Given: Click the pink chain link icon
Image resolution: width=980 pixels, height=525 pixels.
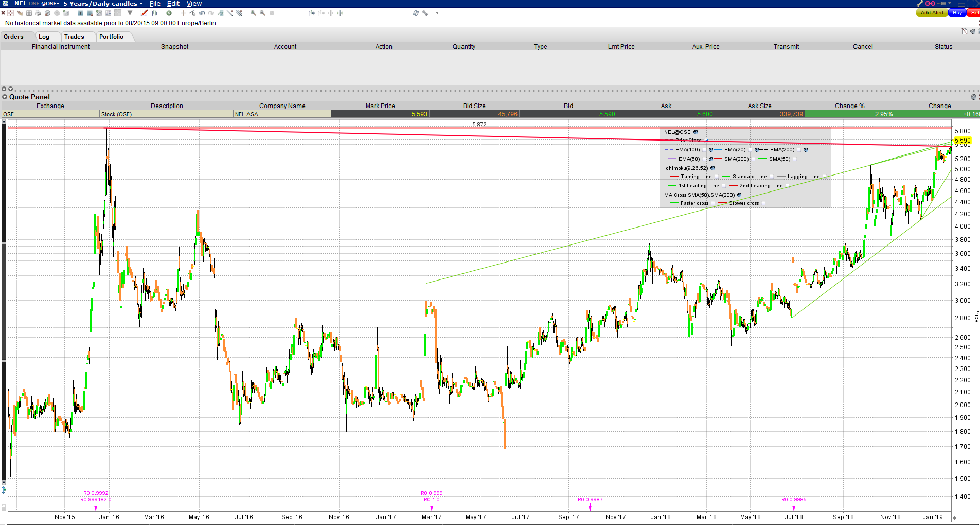Looking at the screenshot, I should coord(930,4).
